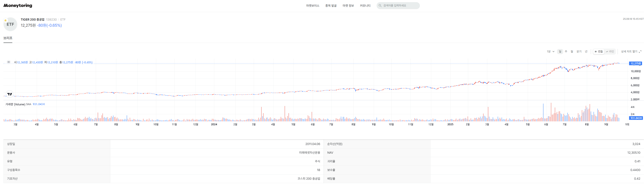The height and width of the screenshot is (189, 644).
Task: Open detailed chart via 상세 차트 열기
Action: (x=631, y=52)
